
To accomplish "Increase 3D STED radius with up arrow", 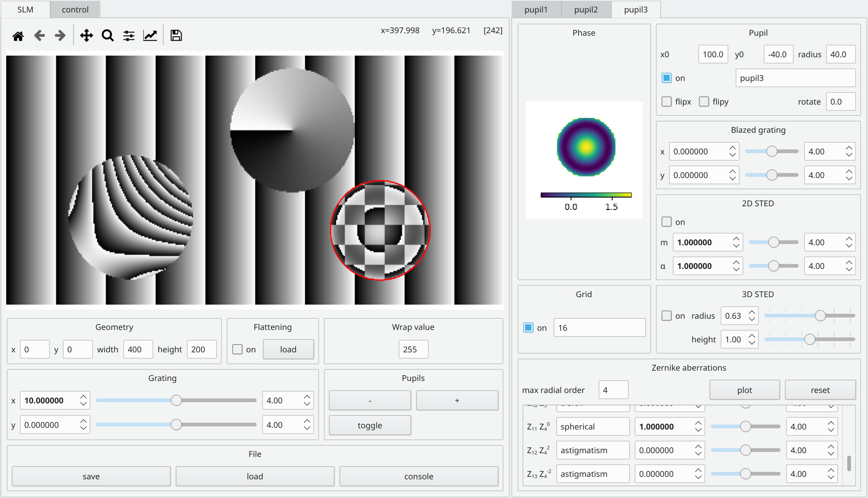I will click(752, 312).
